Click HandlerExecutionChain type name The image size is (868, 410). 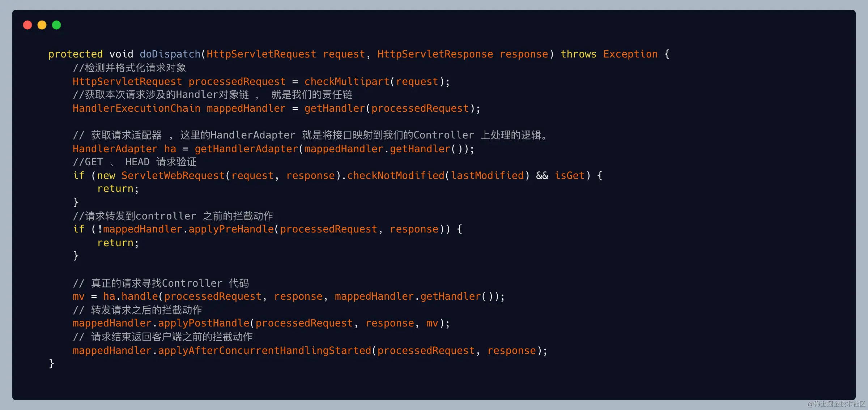[136, 108]
